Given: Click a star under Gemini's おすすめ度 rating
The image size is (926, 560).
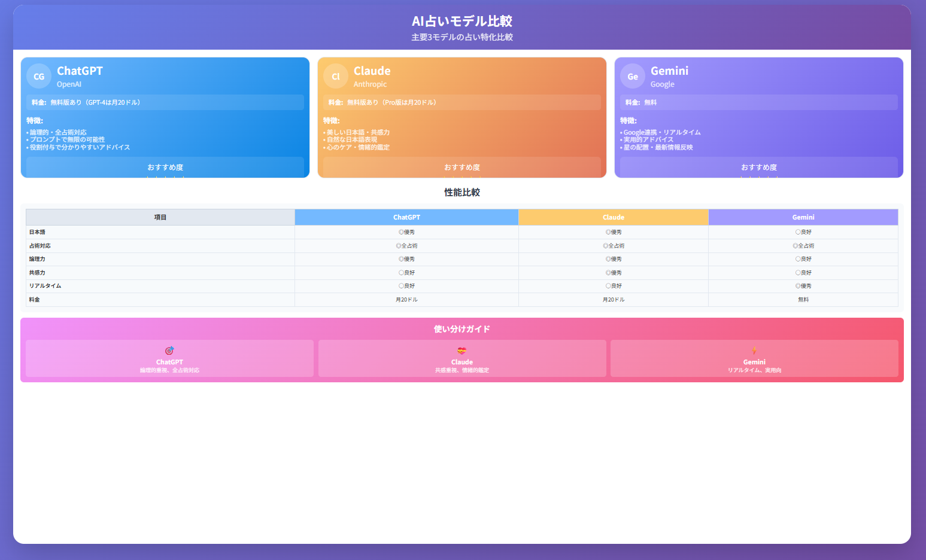Looking at the screenshot, I should (758, 177).
